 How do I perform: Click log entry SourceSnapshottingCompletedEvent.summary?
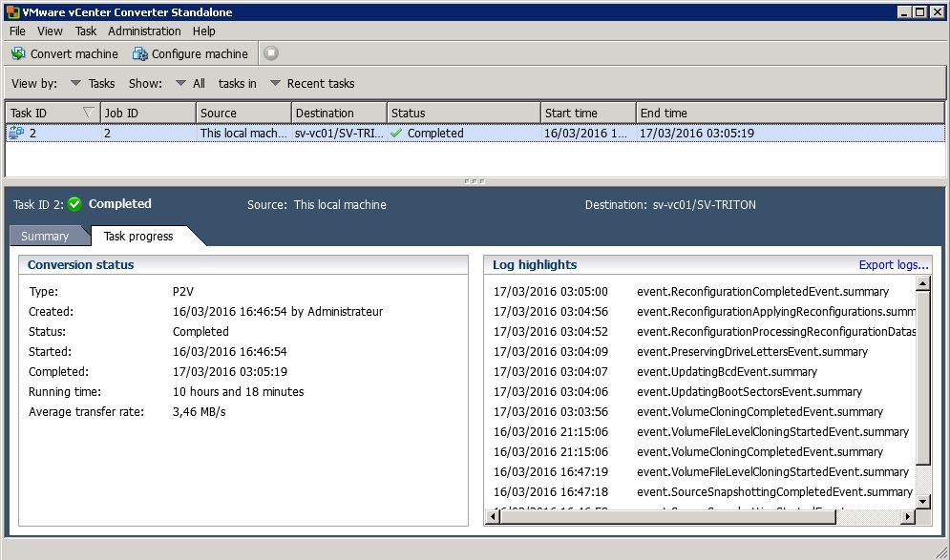(774, 491)
